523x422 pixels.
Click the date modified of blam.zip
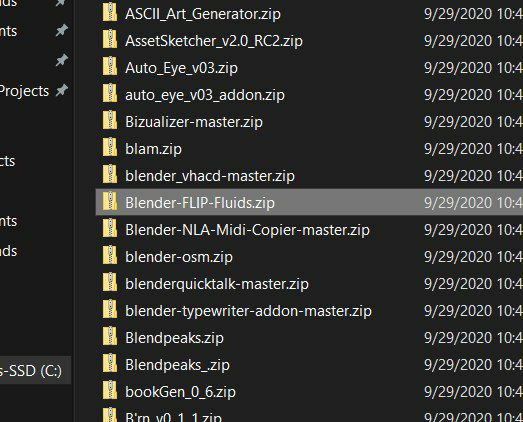(473, 148)
